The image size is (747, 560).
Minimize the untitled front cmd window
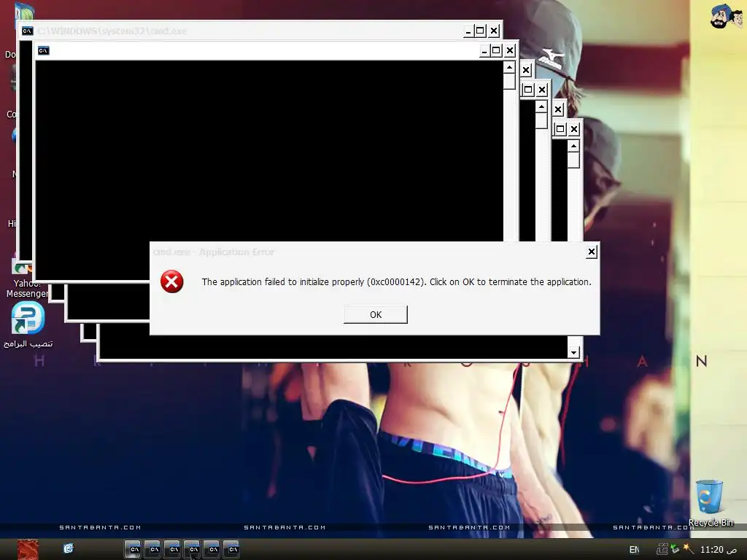coord(484,50)
